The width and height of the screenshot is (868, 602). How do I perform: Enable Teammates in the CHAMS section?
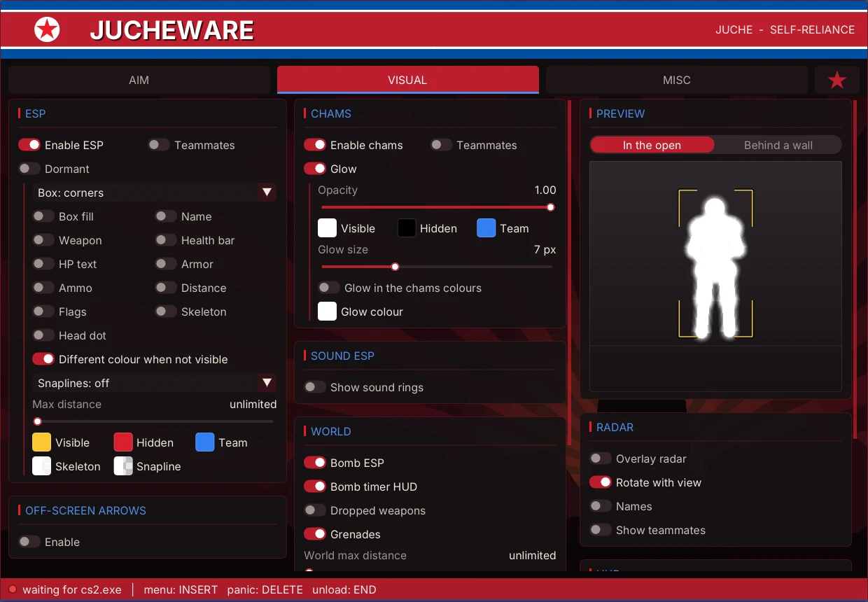[441, 145]
